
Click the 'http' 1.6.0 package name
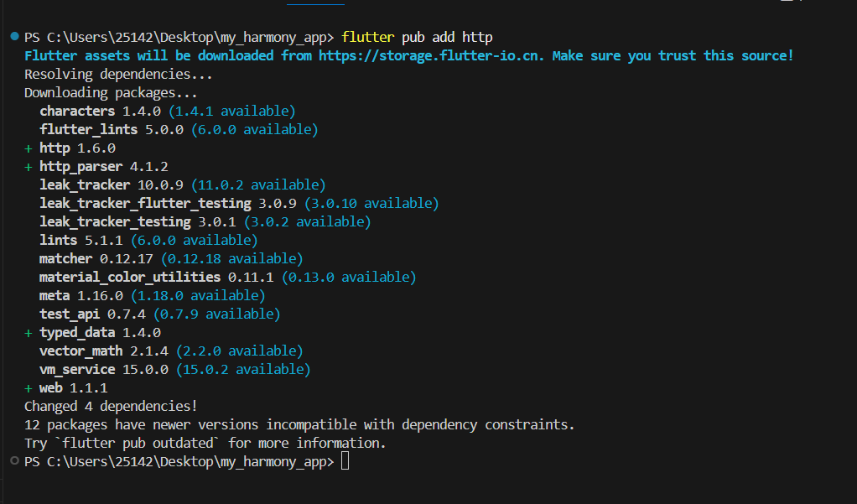tap(55, 148)
